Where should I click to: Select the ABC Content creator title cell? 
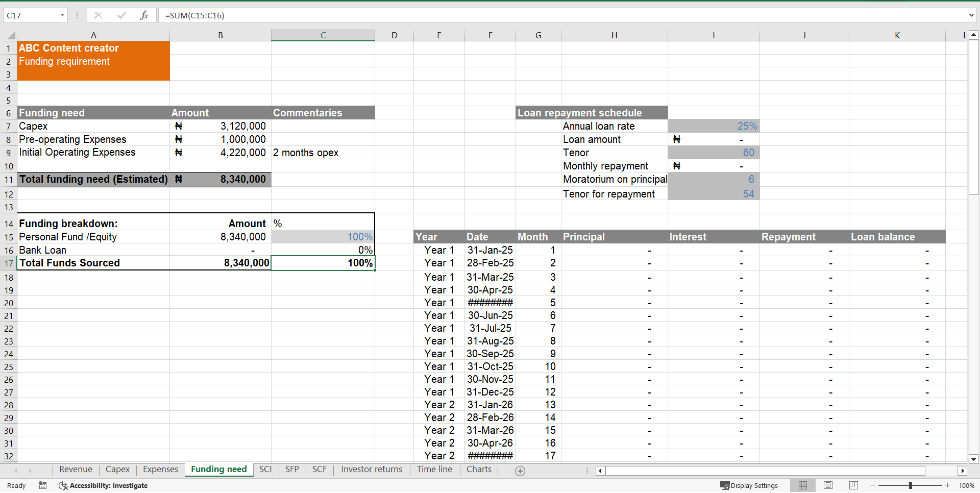pyautogui.click(x=93, y=48)
